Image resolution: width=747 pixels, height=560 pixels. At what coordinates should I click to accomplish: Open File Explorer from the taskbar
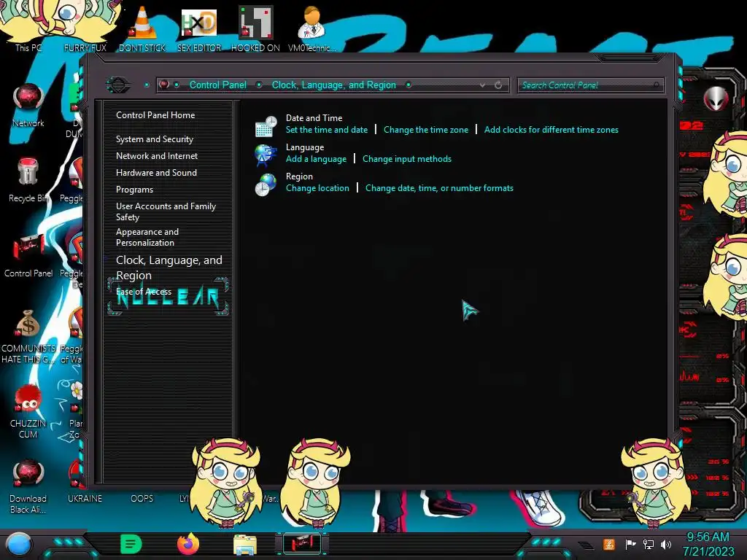245,545
